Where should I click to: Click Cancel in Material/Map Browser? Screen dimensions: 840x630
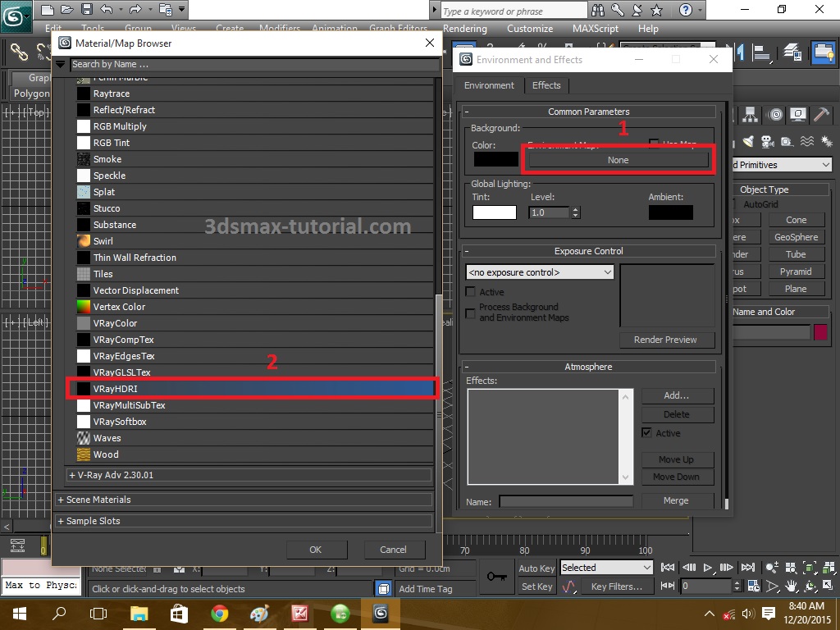coord(393,550)
